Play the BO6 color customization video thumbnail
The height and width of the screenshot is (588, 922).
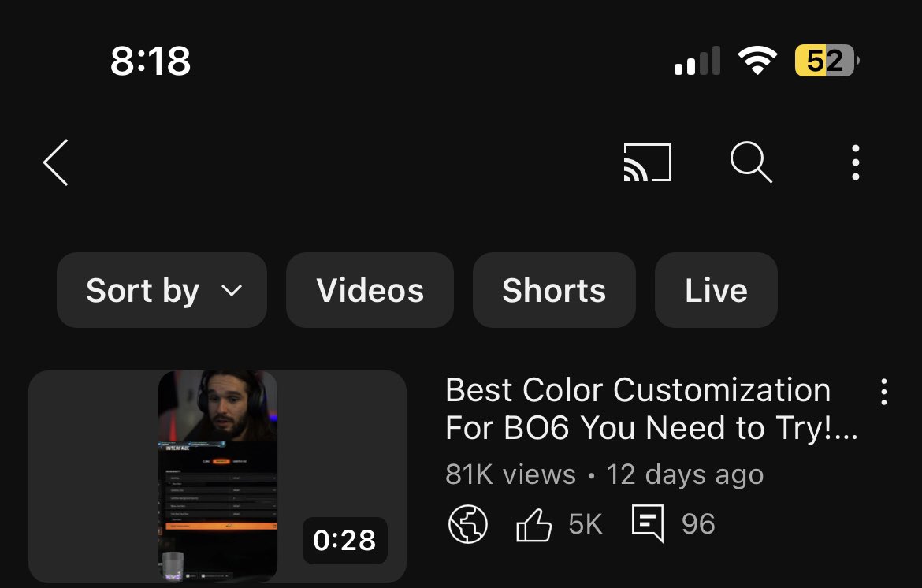tap(217, 477)
